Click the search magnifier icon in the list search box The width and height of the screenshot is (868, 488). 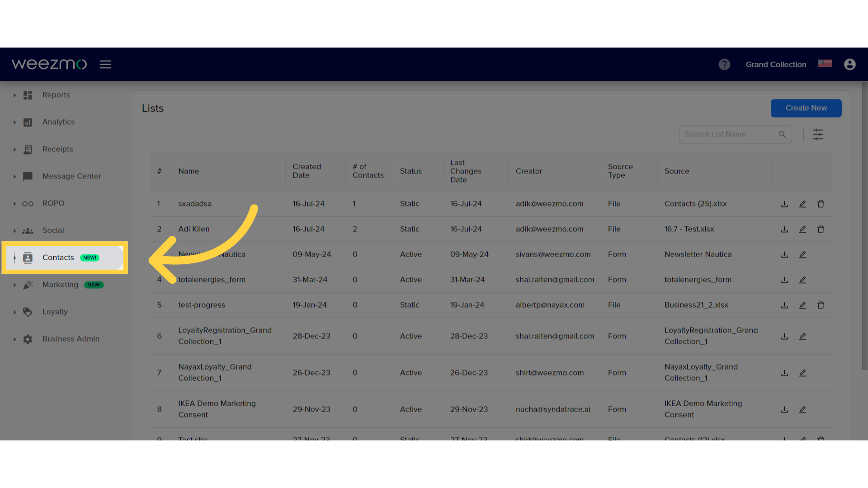pyautogui.click(x=782, y=134)
